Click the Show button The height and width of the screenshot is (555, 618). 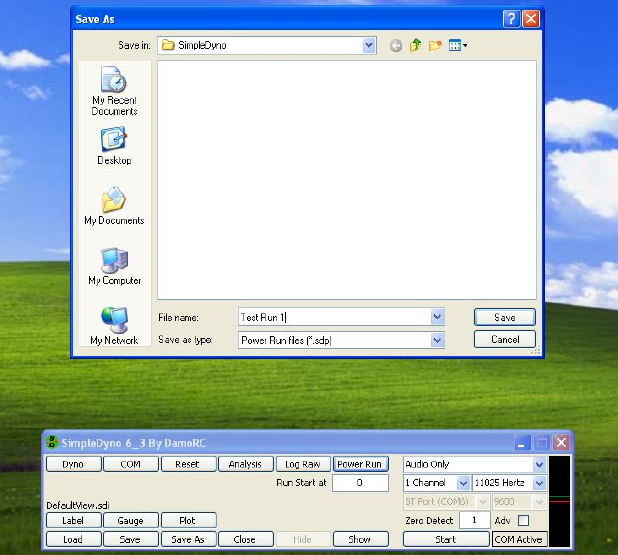(x=360, y=539)
